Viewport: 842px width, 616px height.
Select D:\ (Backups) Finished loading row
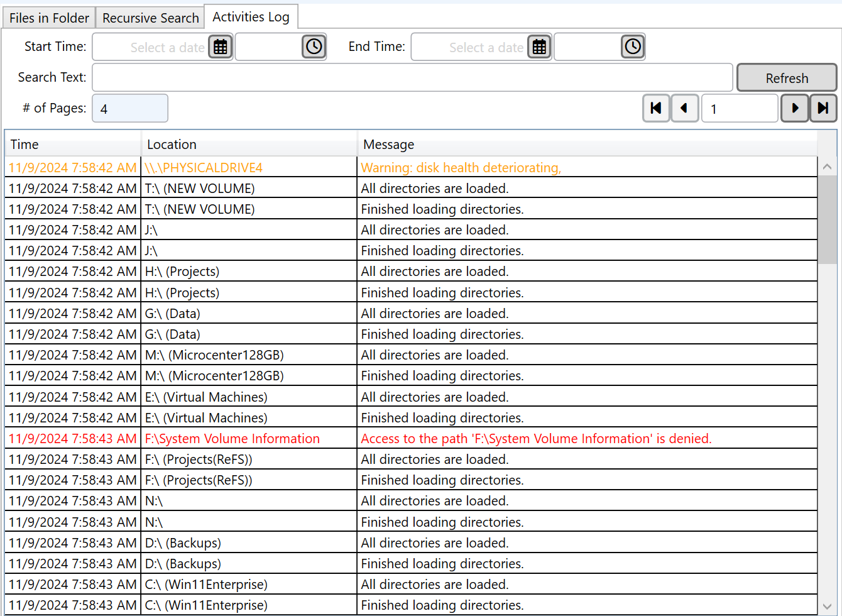(x=411, y=564)
